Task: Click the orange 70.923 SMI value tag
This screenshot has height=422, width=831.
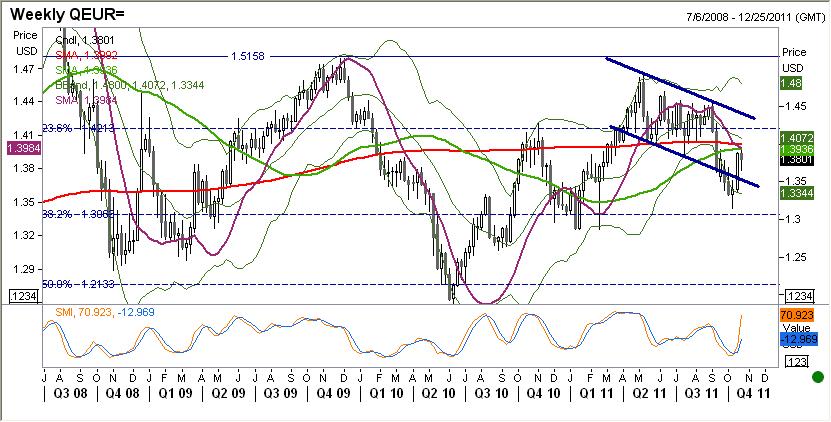Action: pyautogui.click(x=797, y=315)
